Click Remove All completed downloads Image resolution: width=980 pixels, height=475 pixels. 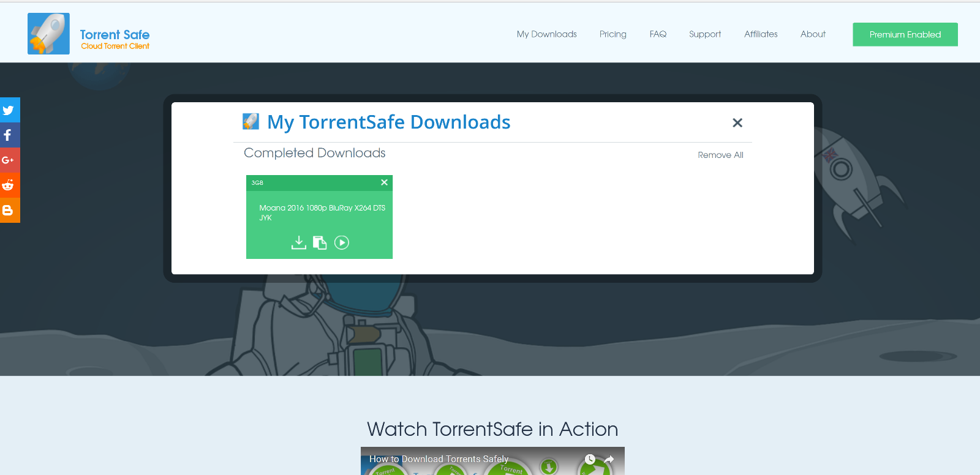point(720,155)
